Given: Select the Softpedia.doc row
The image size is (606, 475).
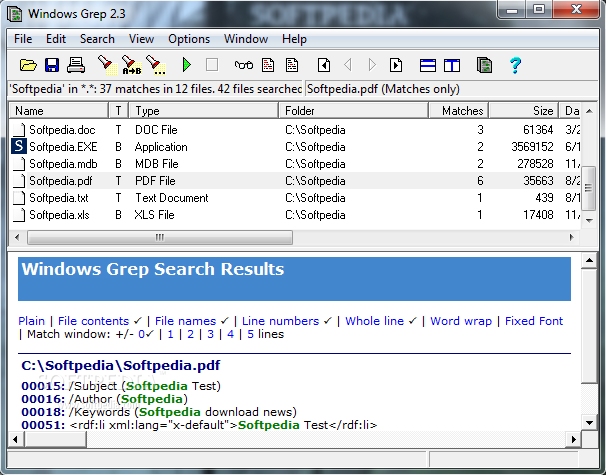Looking at the screenshot, I should 296,130.
